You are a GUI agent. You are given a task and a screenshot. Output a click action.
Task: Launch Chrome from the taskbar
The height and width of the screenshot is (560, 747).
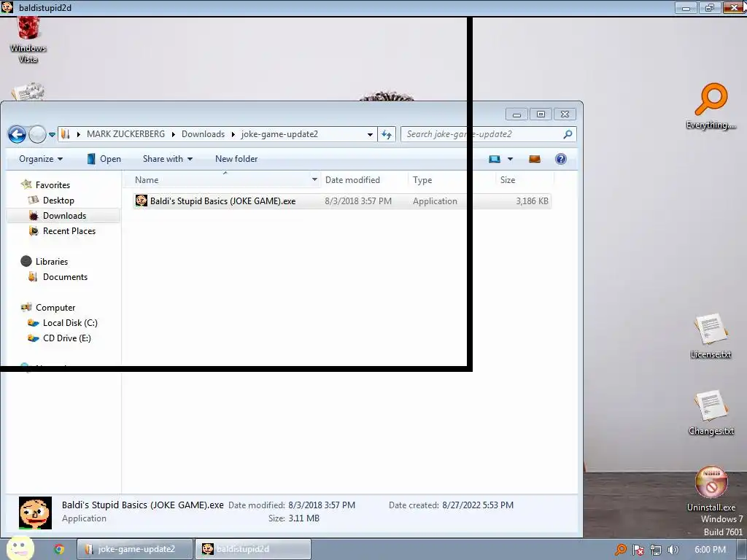pos(59,549)
